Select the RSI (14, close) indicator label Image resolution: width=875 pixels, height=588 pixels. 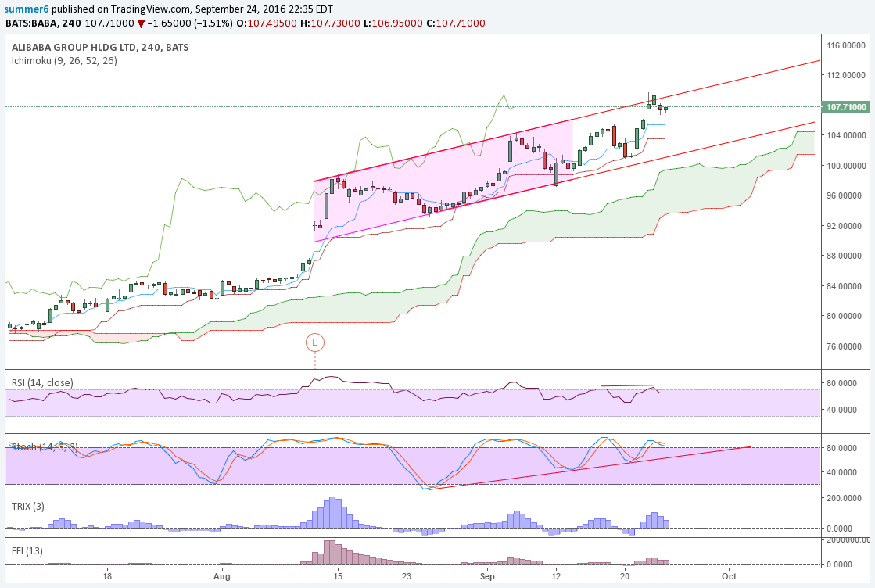42,382
